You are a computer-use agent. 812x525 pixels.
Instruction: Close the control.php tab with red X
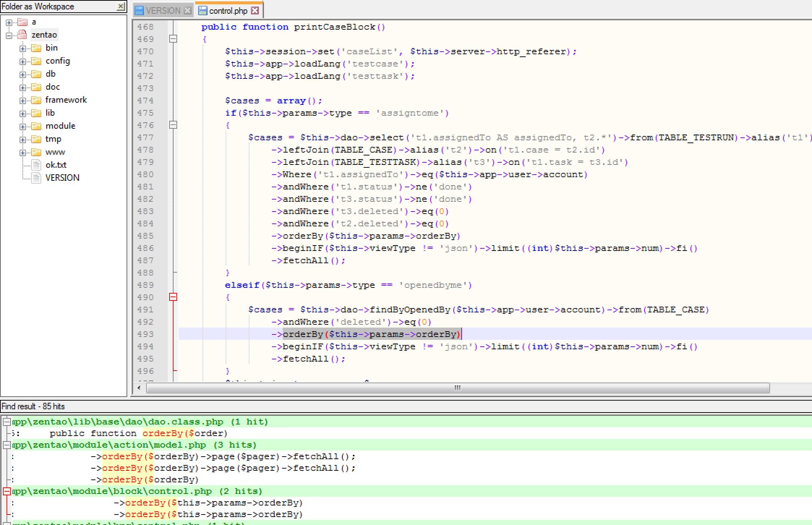coord(255,10)
